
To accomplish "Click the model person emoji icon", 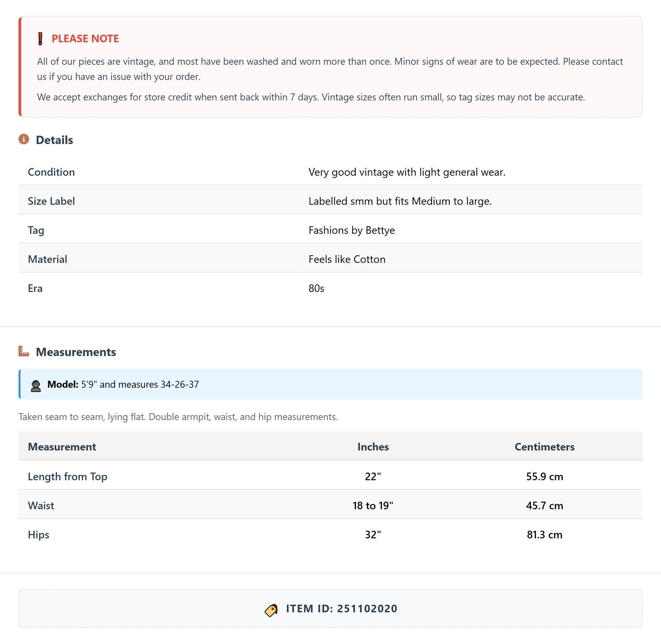I will point(36,386).
